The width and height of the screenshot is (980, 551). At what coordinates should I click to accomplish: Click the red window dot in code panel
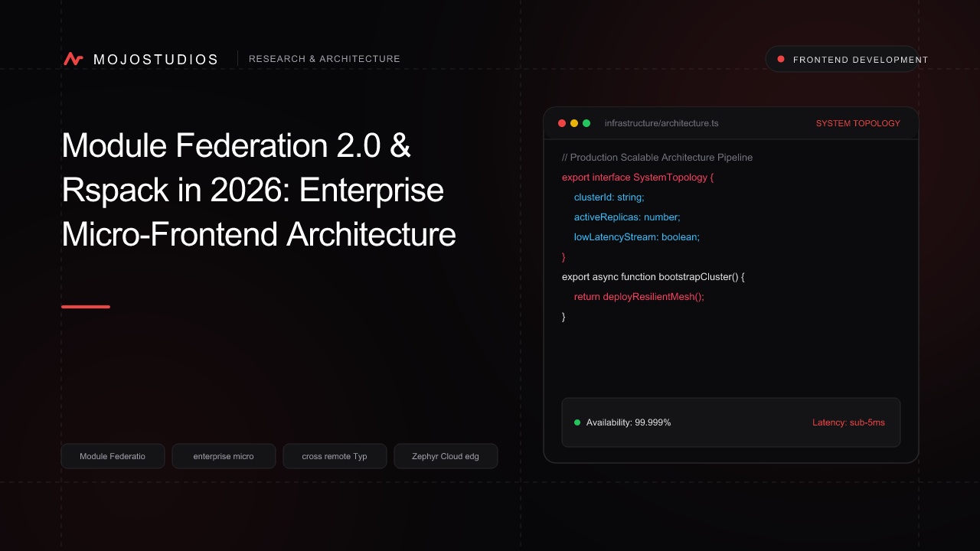[562, 123]
